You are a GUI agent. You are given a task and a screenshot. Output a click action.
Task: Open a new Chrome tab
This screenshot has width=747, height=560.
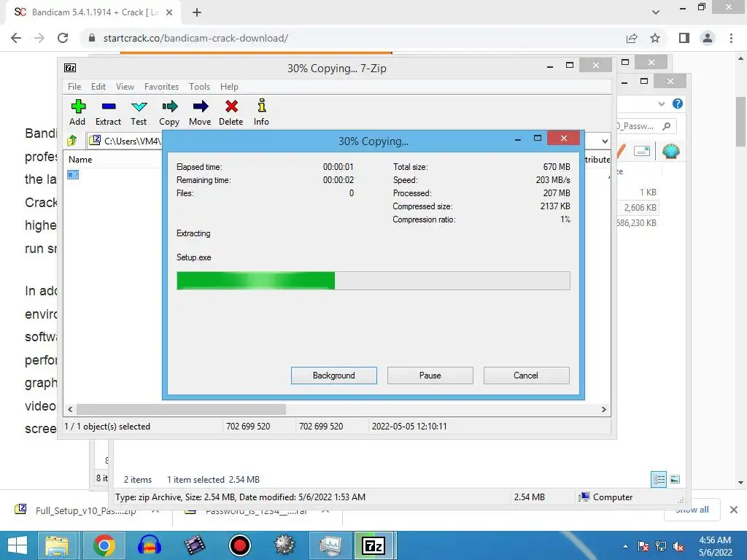[197, 12]
